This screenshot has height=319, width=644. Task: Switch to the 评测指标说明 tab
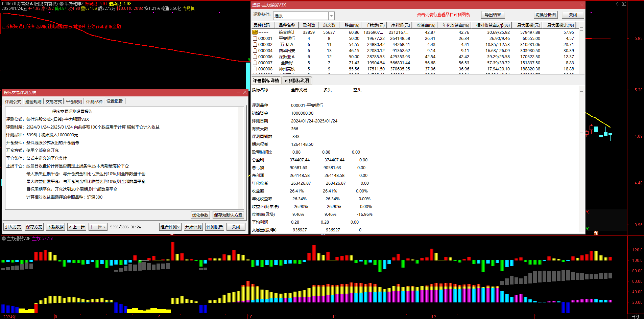296,81
